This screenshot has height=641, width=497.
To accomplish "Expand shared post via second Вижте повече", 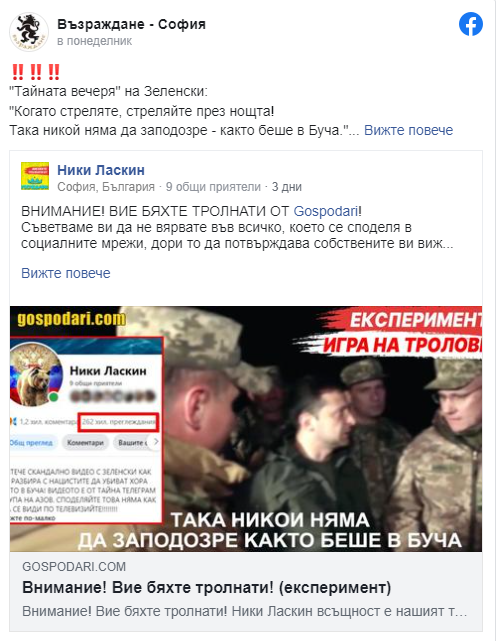I will tap(66, 273).
